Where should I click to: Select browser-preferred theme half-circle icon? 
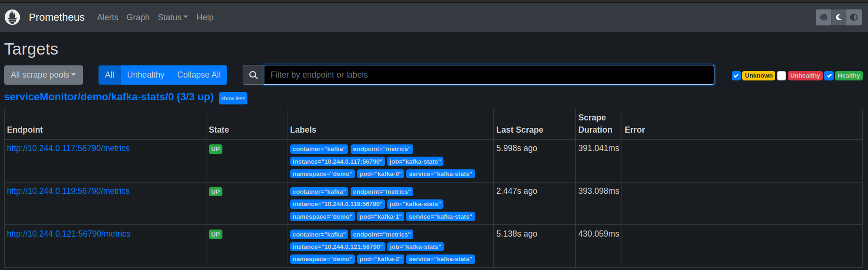[x=854, y=17]
